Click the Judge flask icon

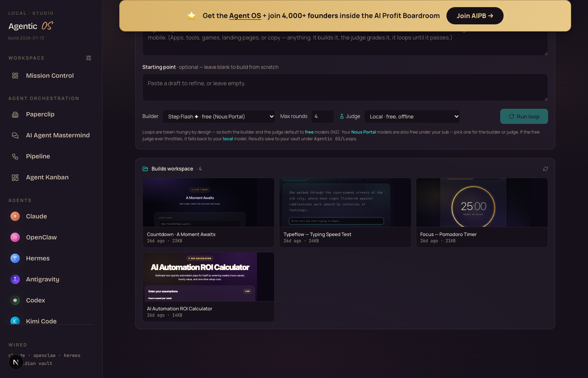[342, 116]
